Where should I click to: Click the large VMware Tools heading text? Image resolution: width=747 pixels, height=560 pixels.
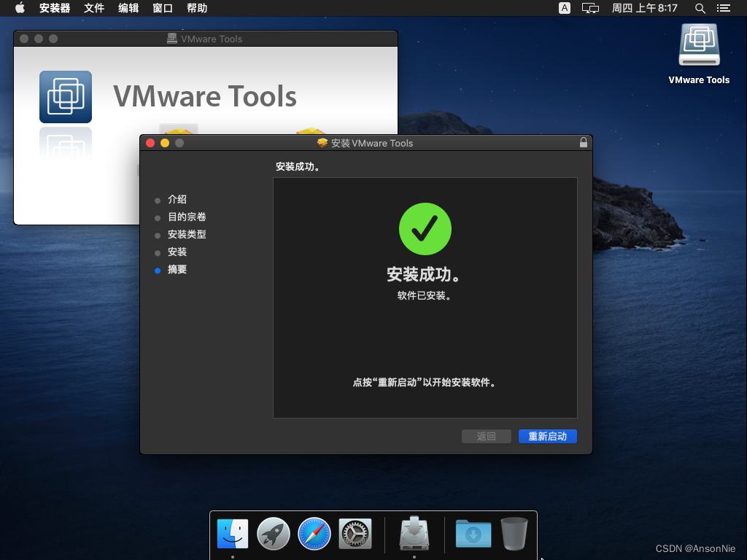[205, 97]
